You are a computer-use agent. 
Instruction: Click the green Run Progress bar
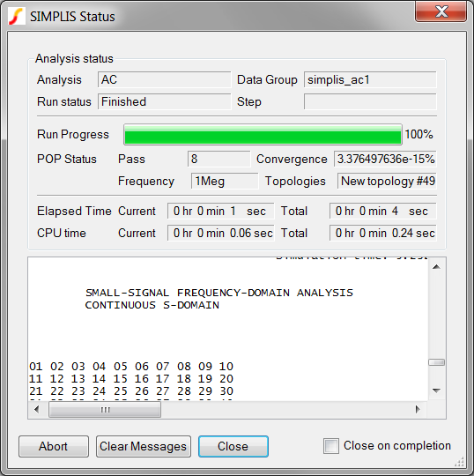[x=263, y=134]
